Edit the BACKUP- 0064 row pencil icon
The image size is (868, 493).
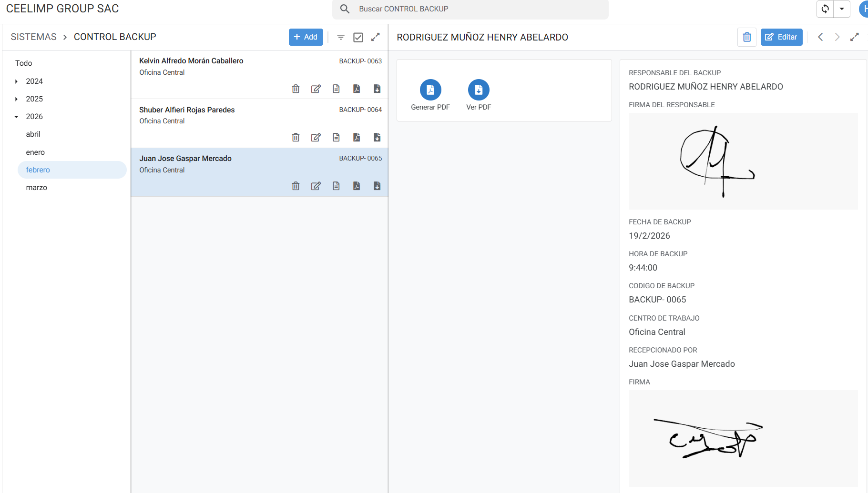pyautogui.click(x=316, y=137)
